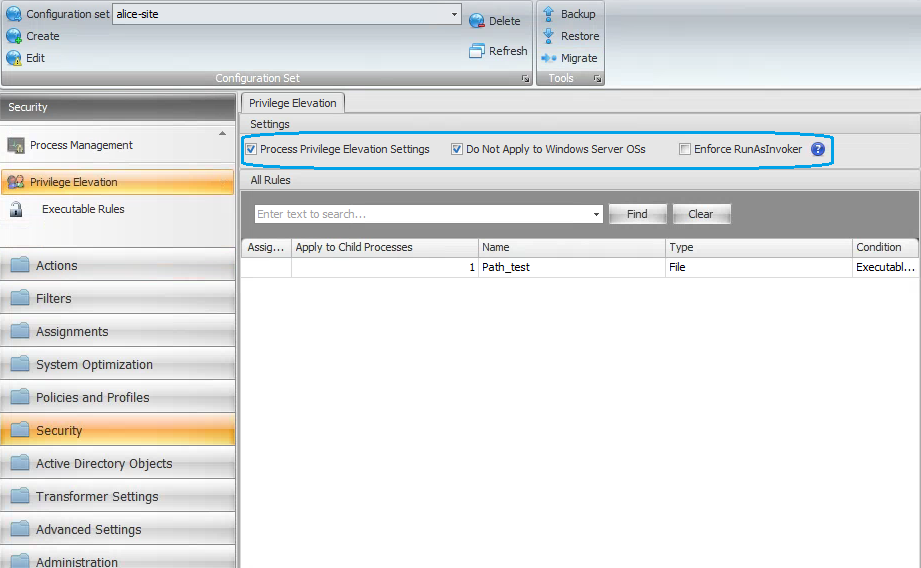Click the Clear button

[x=701, y=214]
